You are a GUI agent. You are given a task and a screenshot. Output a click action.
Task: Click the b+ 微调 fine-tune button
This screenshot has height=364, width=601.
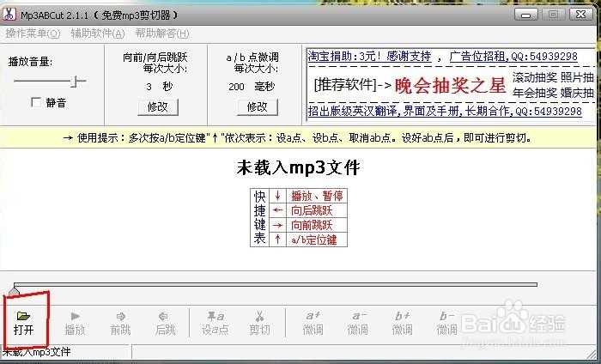pyautogui.click(x=402, y=323)
